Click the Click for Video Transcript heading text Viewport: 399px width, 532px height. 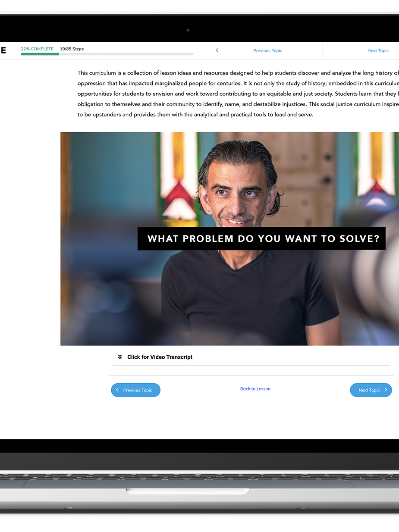[x=160, y=357]
